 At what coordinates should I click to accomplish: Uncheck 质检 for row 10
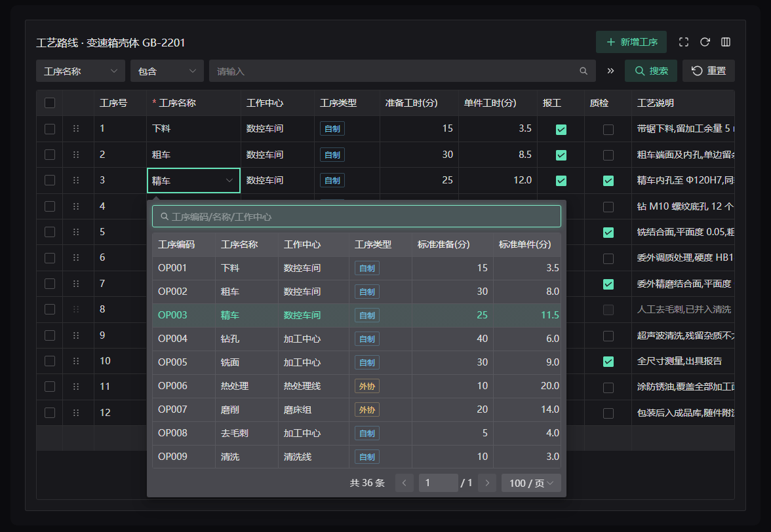pyautogui.click(x=608, y=362)
